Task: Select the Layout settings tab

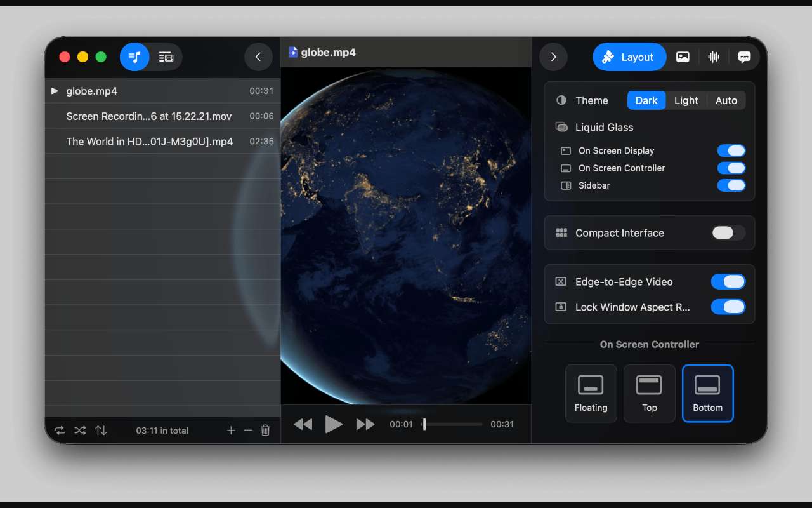Action: tap(629, 57)
